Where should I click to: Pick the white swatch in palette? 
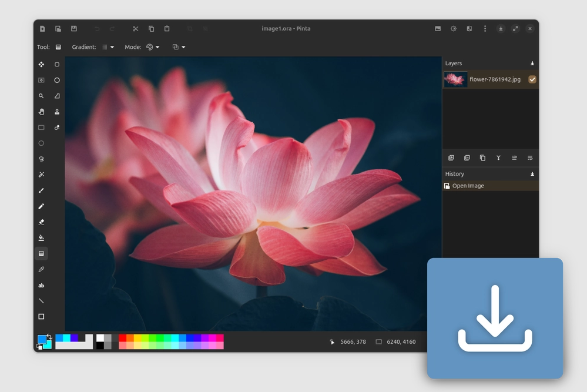[x=100, y=338]
